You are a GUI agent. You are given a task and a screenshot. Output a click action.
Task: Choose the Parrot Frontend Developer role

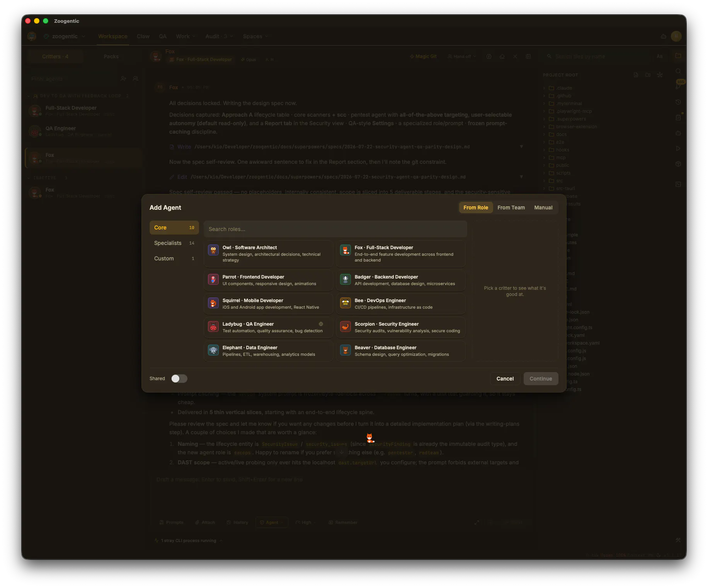coord(268,280)
